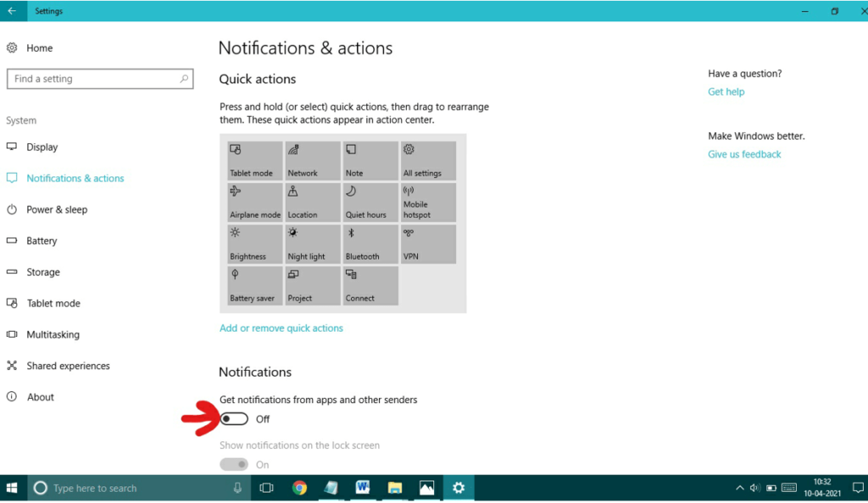The image size is (868, 503).
Task: Launch Google Chrome from the taskbar
Action: [x=299, y=488]
